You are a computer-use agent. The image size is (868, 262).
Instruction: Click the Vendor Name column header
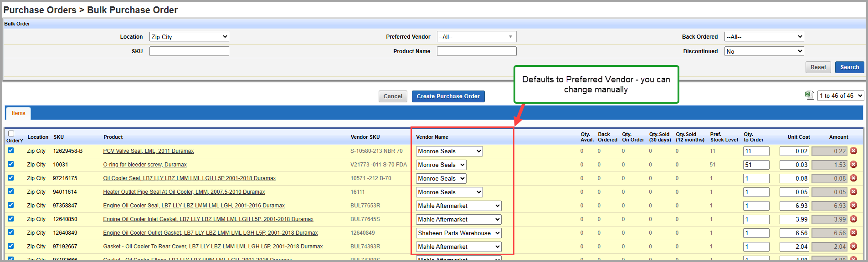(x=432, y=137)
